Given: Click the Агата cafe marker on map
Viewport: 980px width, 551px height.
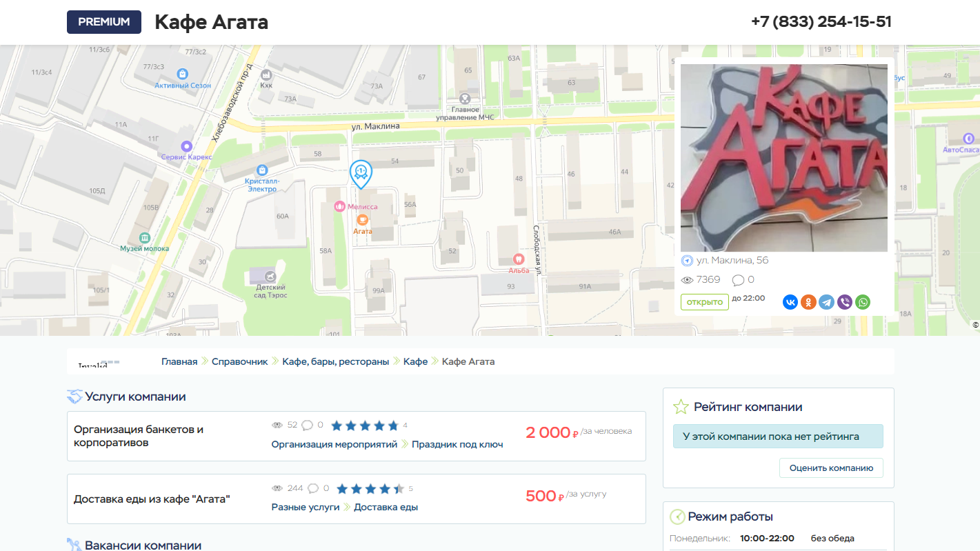Looking at the screenshot, I should (362, 220).
